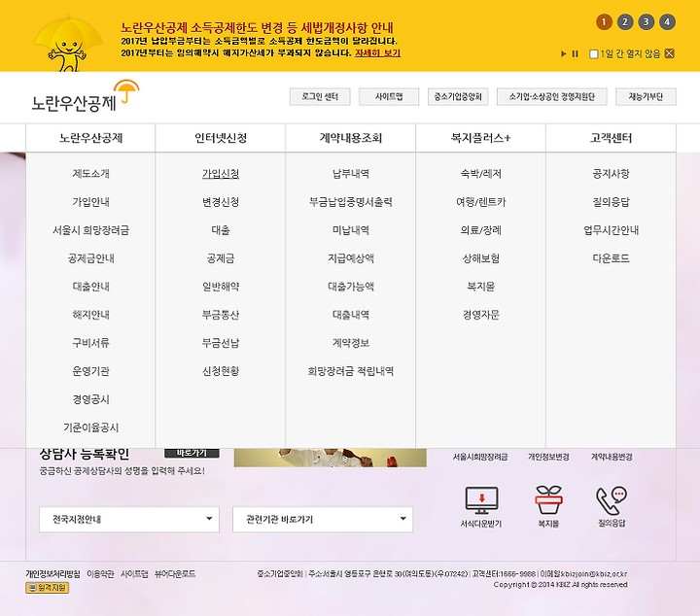Open 희망장려금 적립내역 submenu item

point(350,371)
